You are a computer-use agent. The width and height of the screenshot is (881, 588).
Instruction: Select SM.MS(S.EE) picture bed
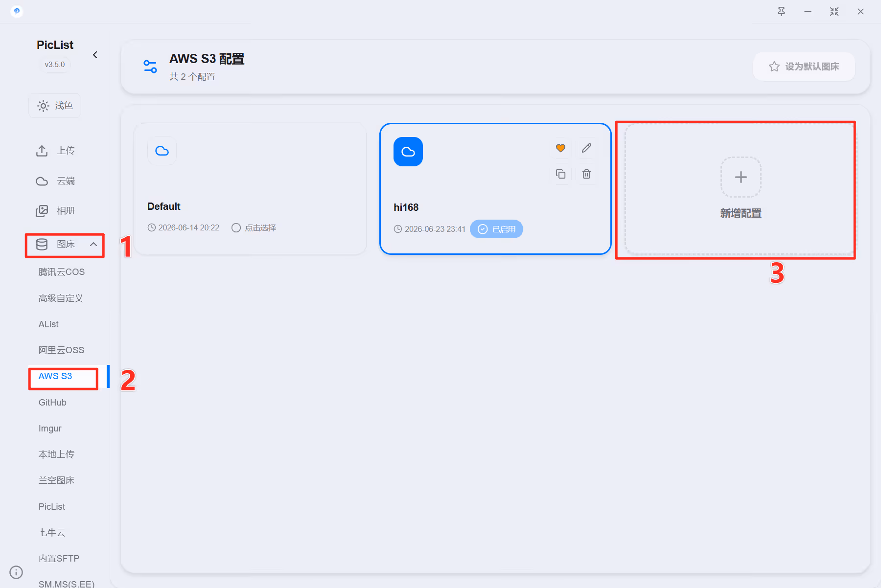(67, 584)
